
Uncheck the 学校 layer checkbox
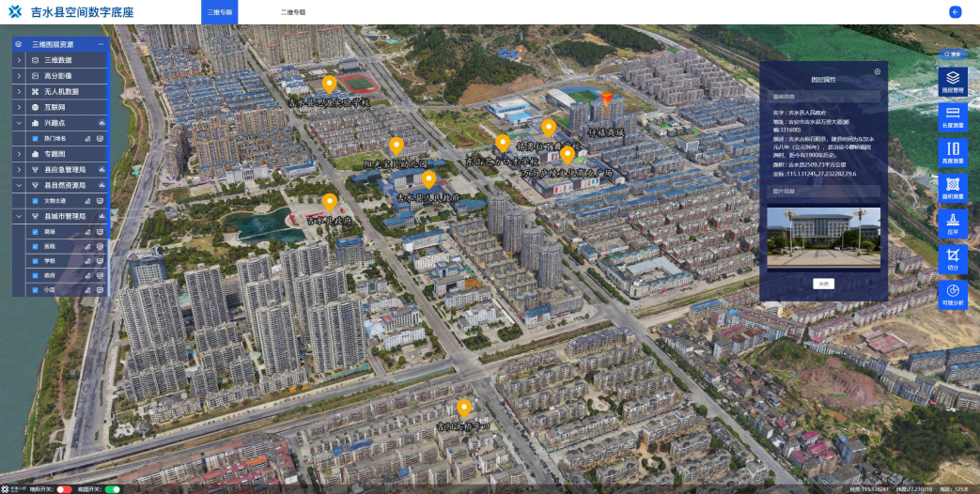(36, 260)
